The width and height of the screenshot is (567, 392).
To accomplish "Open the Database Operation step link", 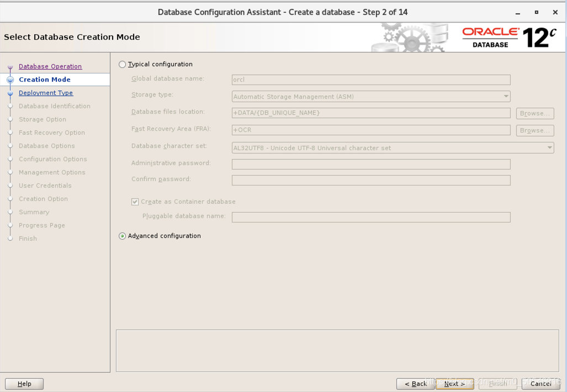I will click(x=50, y=66).
